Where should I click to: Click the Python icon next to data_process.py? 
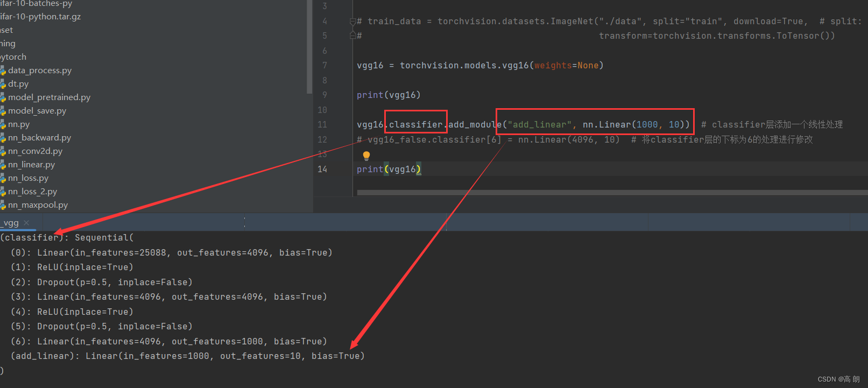tap(3, 70)
